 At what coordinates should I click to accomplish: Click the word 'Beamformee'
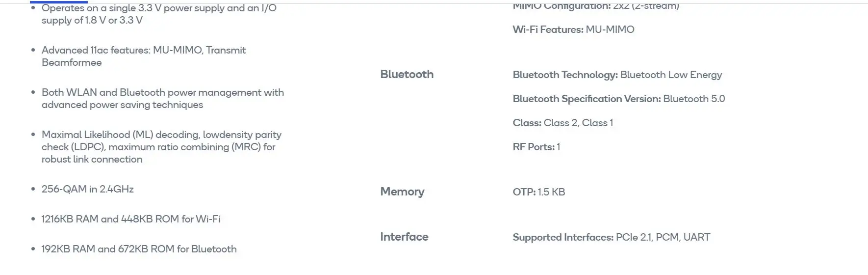point(72,62)
